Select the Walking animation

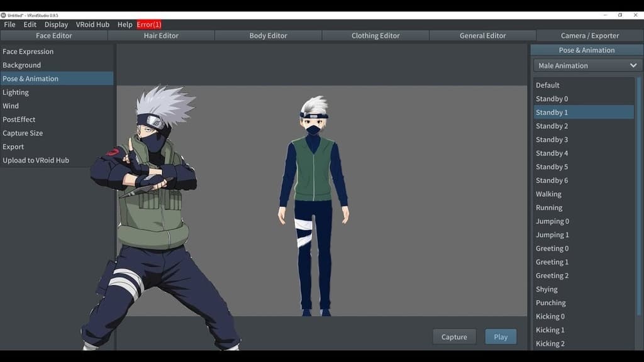pyautogui.click(x=548, y=194)
